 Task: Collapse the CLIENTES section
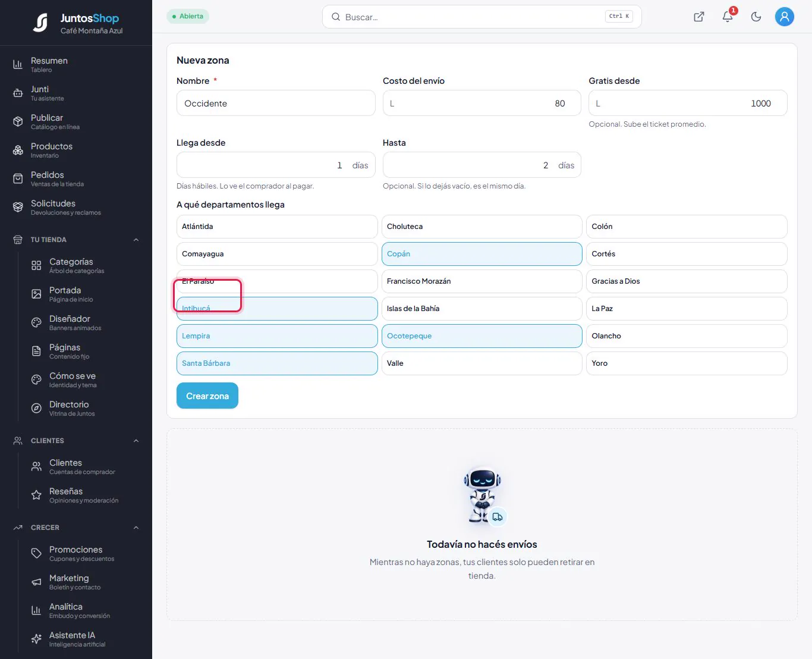click(136, 441)
